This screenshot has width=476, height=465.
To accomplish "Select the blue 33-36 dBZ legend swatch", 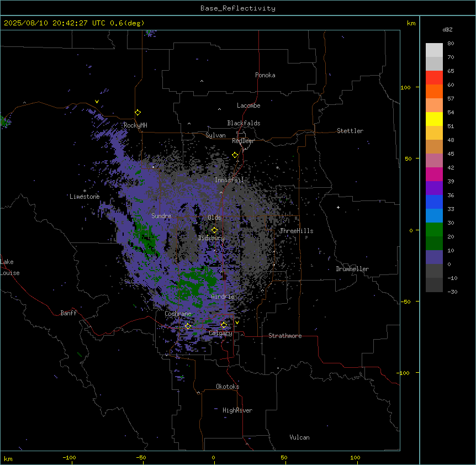I will point(434,202).
